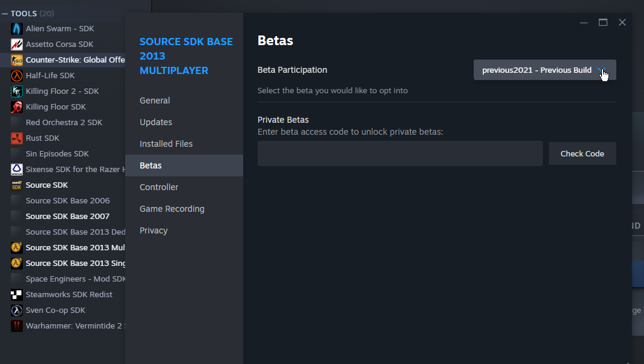
Task: Minimize the properties window
Action: tap(584, 23)
